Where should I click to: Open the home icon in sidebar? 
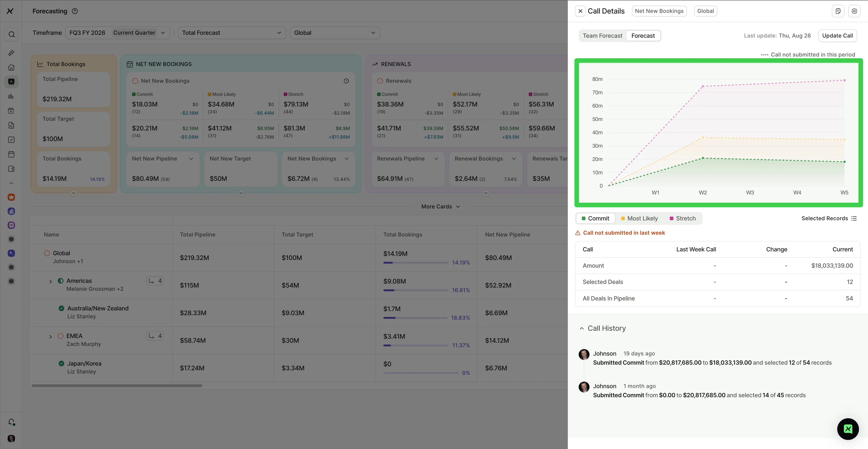coord(12,67)
